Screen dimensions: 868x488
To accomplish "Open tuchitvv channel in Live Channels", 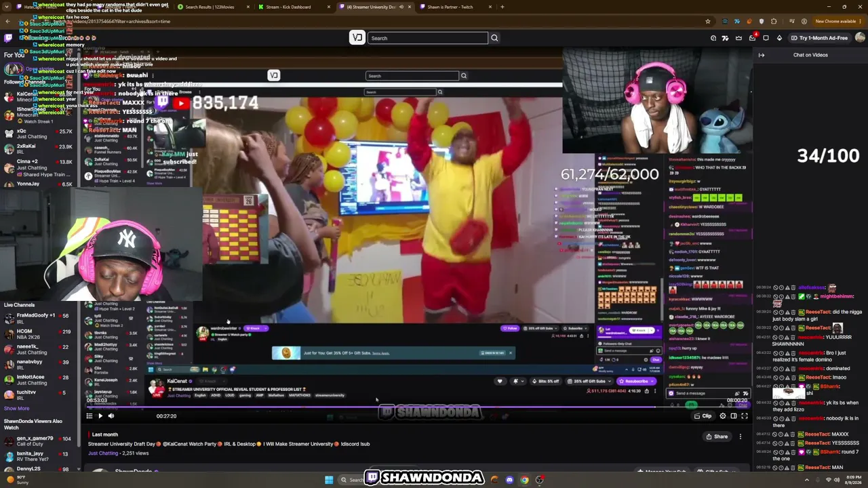I will [38, 395].
